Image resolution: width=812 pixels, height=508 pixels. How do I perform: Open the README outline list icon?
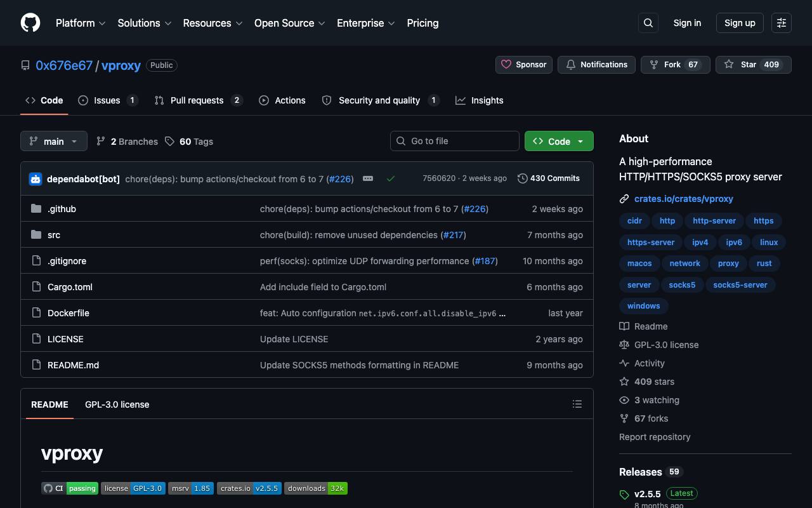click(577, 404)
